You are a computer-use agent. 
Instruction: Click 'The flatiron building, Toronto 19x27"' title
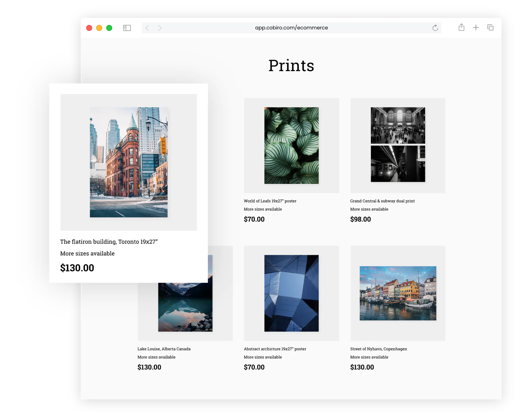109,242
